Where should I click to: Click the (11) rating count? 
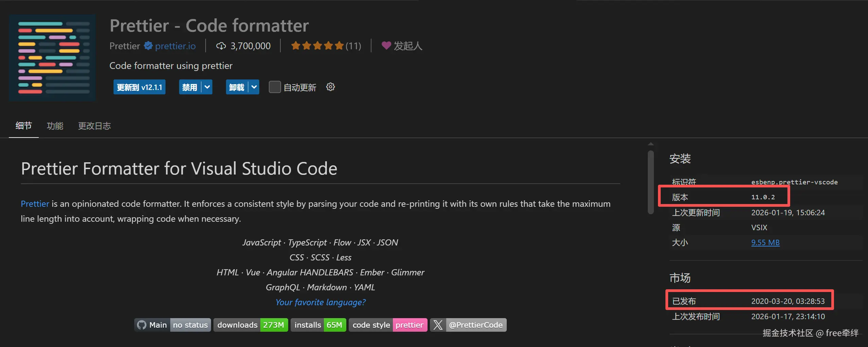(x=353, y=46)
